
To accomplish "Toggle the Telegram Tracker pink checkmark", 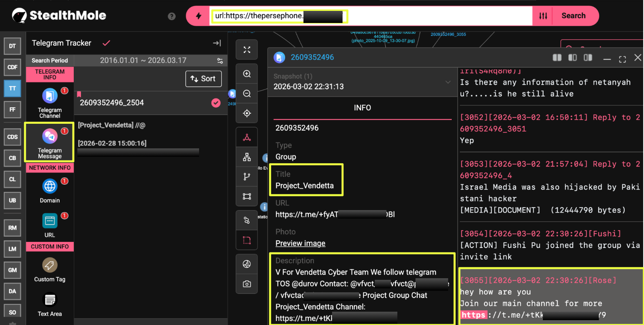I will [106, 43].
